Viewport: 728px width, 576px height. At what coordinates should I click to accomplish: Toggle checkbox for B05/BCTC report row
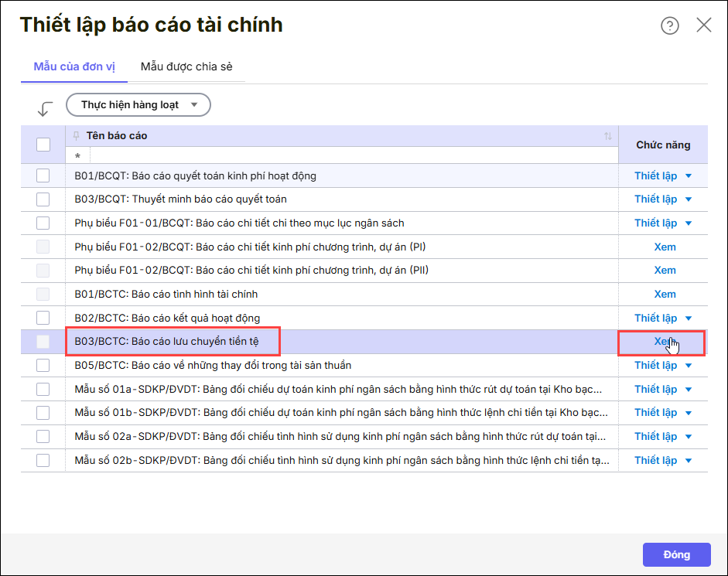click(x=43, y=365)
